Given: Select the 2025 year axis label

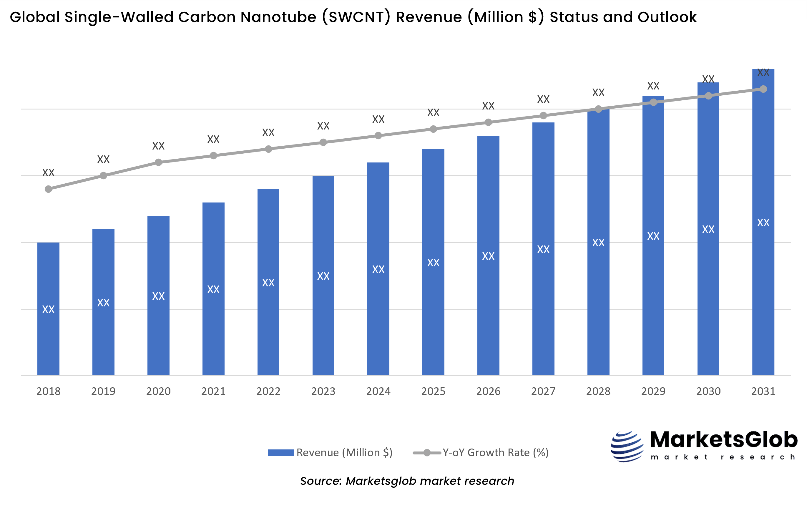Looking at the screenshot, I should (434, 391).
